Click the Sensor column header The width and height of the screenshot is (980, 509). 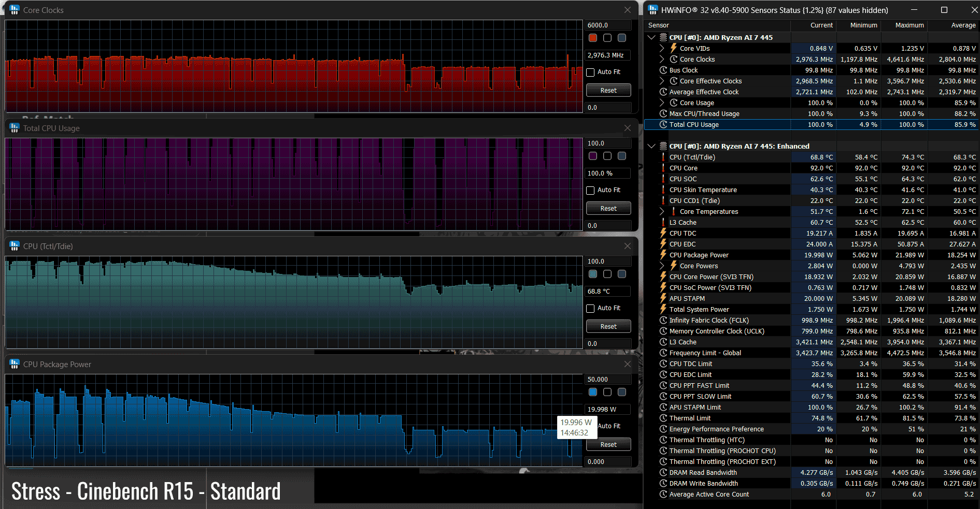tap(717, 25)
